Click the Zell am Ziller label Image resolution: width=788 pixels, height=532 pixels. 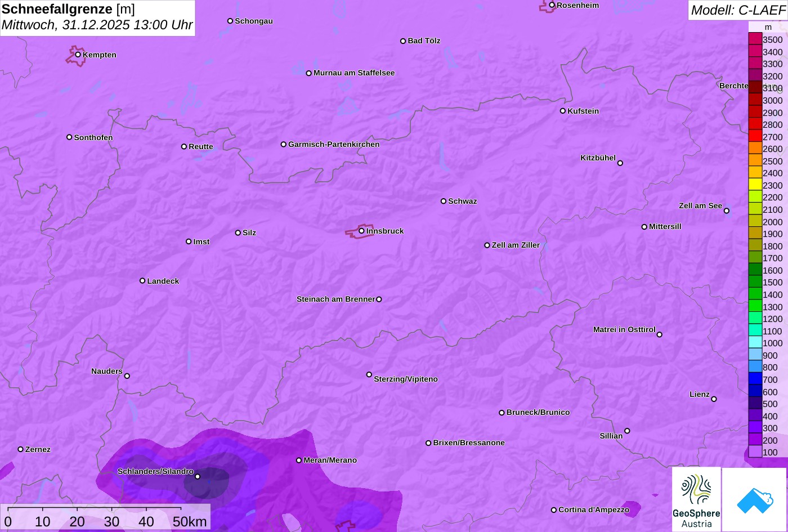pos(516,245)
